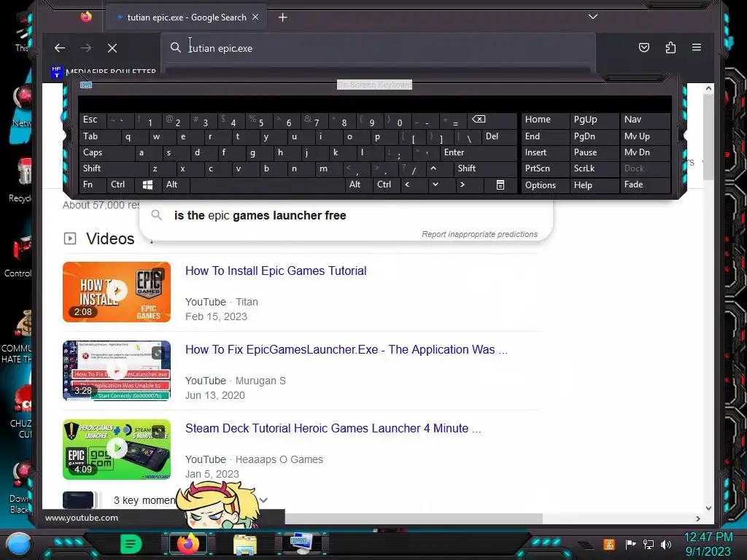The height and width of the screenshot is (560, 747).
Task: Open How To Fix EpicGamesLauncher.Exe video link
Action: (x=347, y=349)
